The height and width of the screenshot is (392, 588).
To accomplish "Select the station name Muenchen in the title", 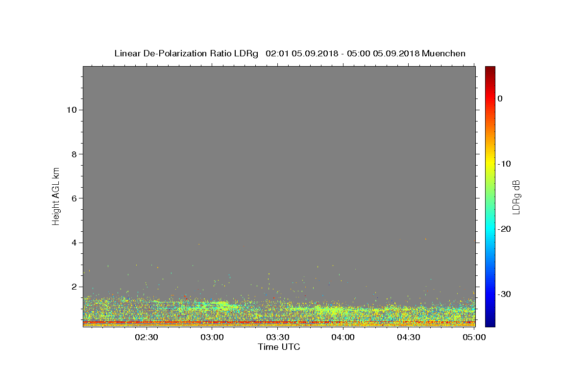I will point(444,53).
